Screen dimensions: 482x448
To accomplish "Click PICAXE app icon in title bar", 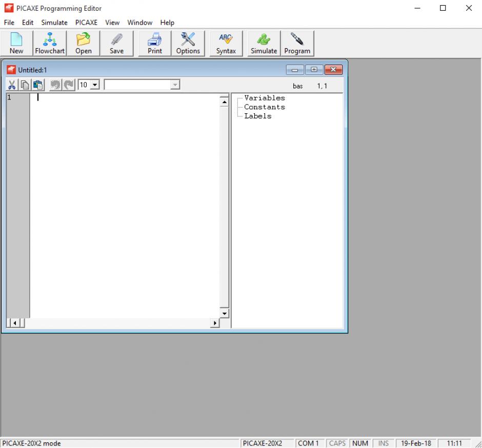I will click(9, 8).
